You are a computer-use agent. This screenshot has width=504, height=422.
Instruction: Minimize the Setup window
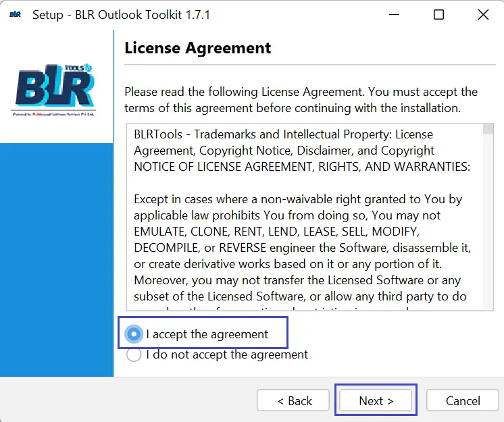pos(394,14)
